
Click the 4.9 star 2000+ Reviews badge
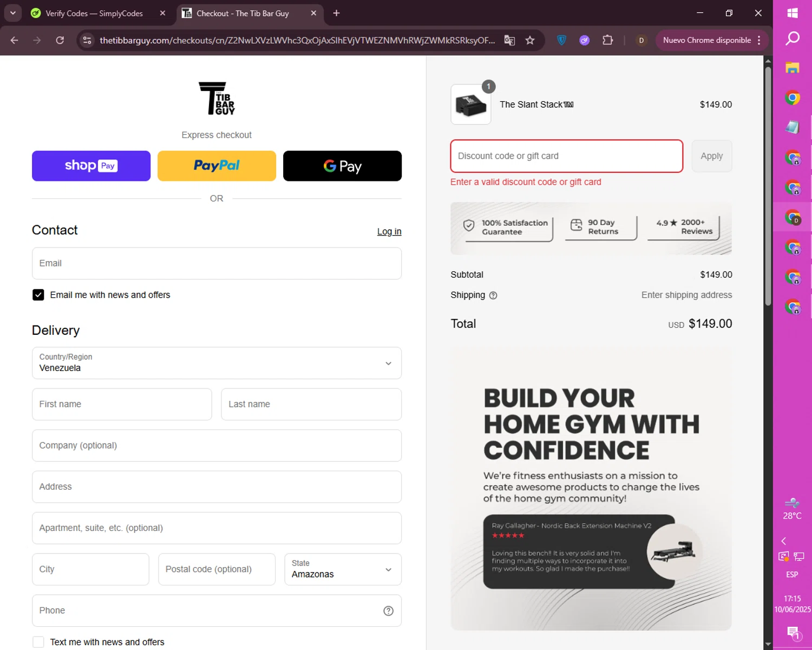683,227
